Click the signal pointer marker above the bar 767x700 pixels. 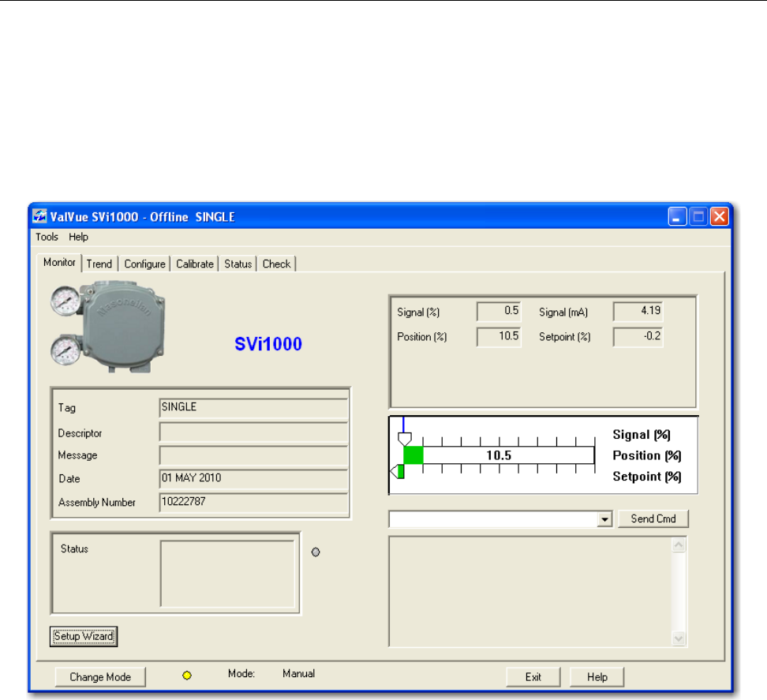405,439
